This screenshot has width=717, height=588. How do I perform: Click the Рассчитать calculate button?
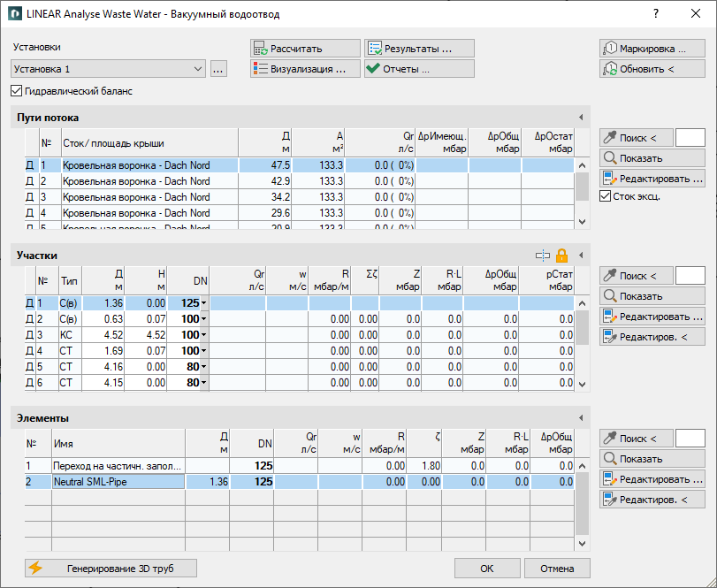point(305,49)
